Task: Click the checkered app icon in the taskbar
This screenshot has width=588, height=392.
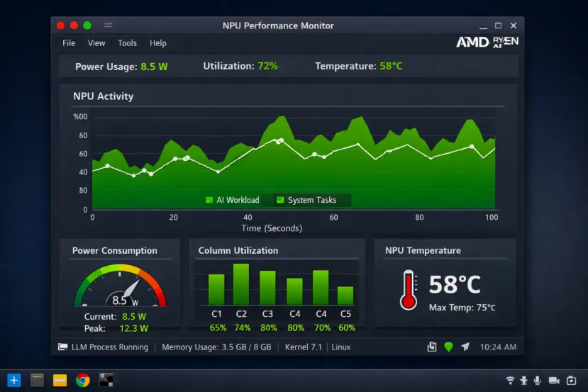Action: (x=106, y=380)
